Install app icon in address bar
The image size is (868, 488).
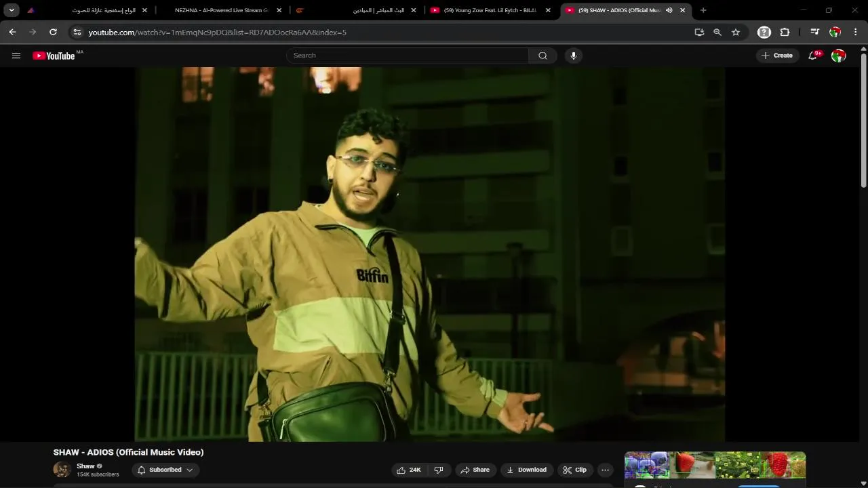pos(699,32)
